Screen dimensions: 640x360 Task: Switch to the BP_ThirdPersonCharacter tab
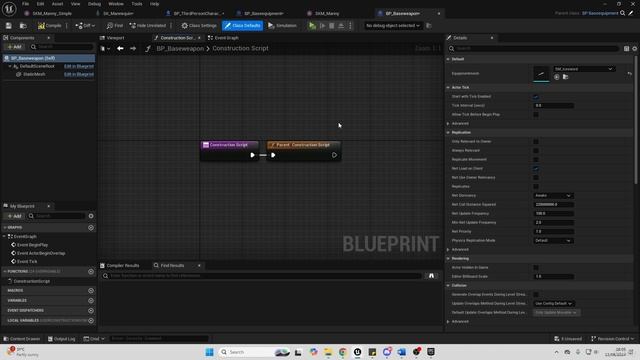(x=196, y=13)
